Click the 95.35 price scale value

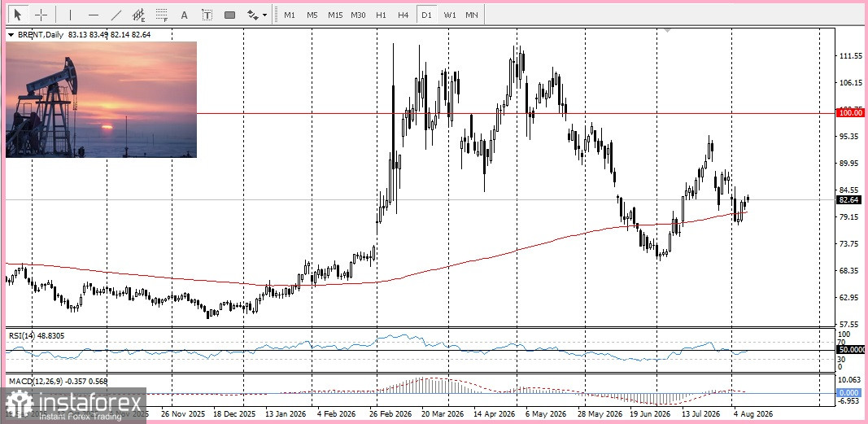pyautogui.click(x=850, y=136)
